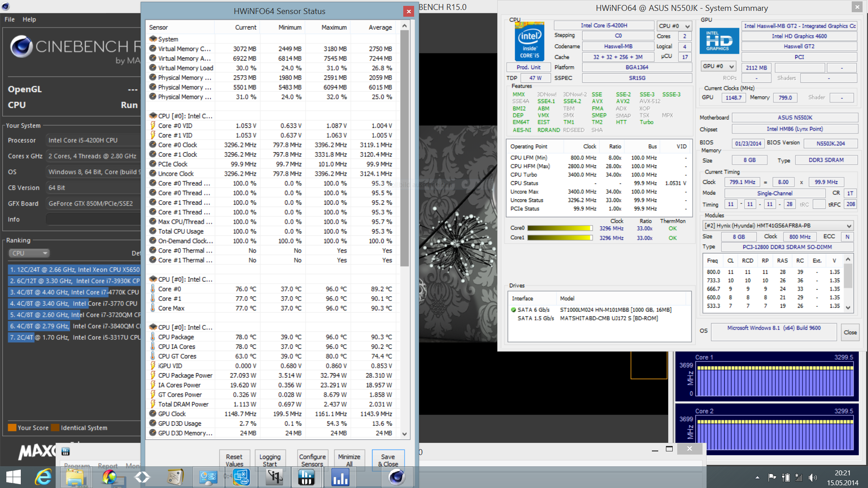Click the Windows Start button
This screenshot has height=488, width=868.
point(14,477)
